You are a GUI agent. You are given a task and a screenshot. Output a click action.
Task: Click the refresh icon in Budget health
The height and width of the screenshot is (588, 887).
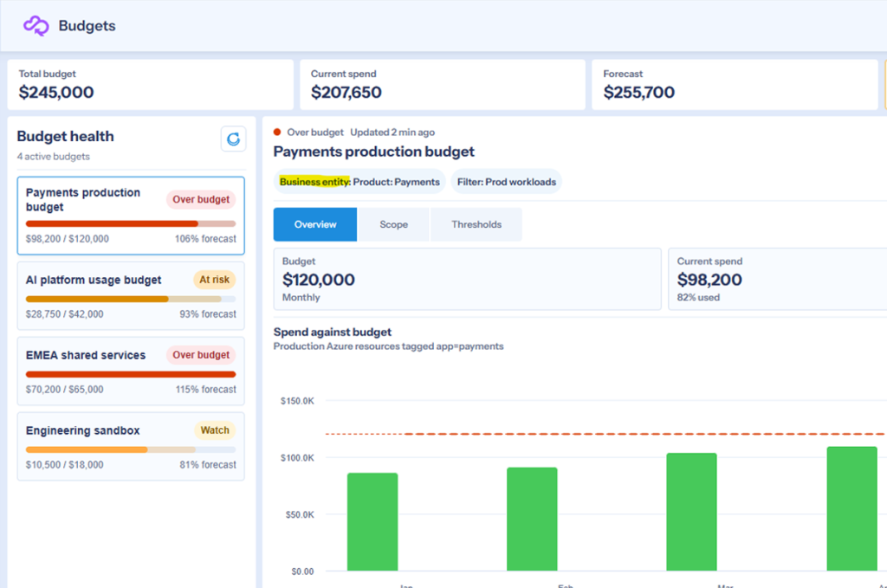[x=233, y=139]
